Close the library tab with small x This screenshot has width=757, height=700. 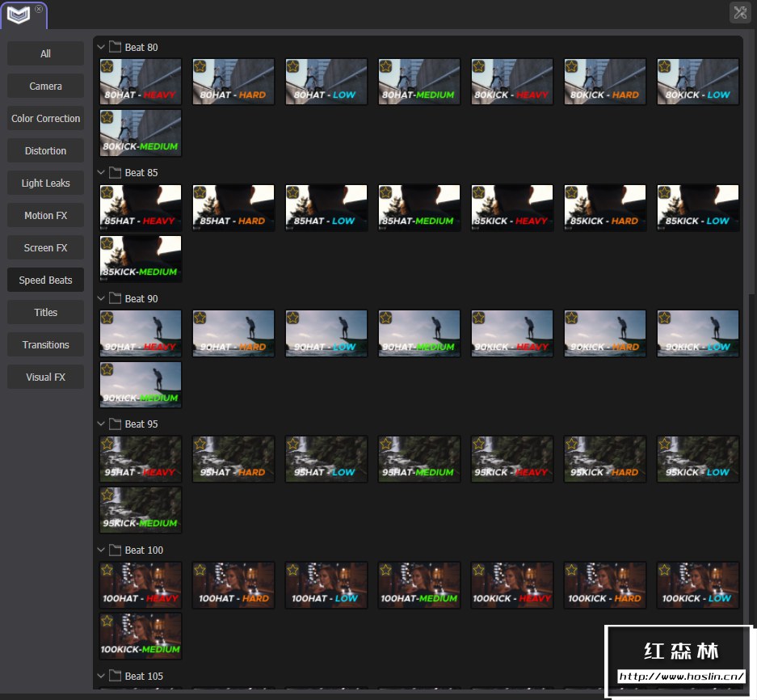pyautogui.click(x=39, y=9)
